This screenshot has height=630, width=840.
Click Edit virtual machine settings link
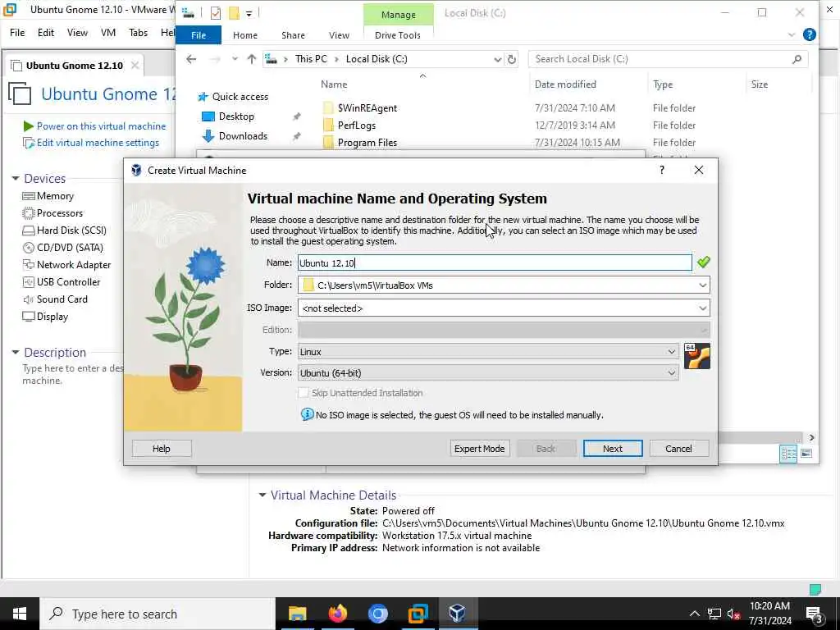[x=98, y=143]
